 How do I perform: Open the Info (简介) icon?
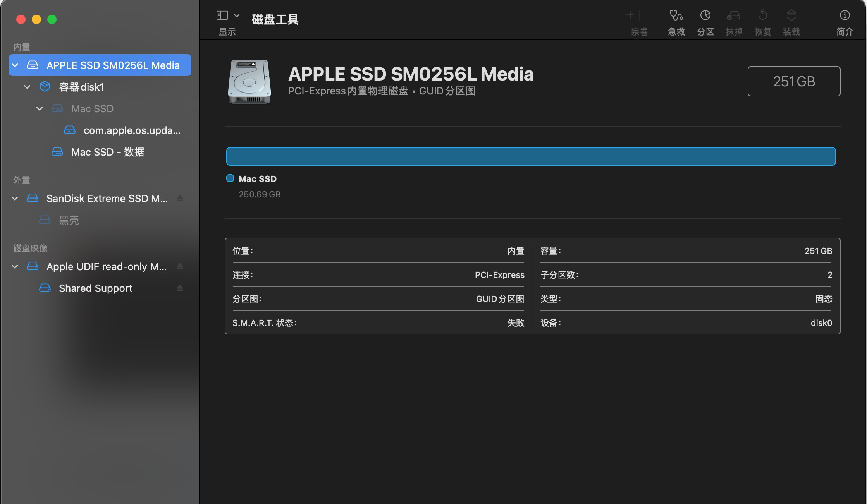(x=845, y=15)
